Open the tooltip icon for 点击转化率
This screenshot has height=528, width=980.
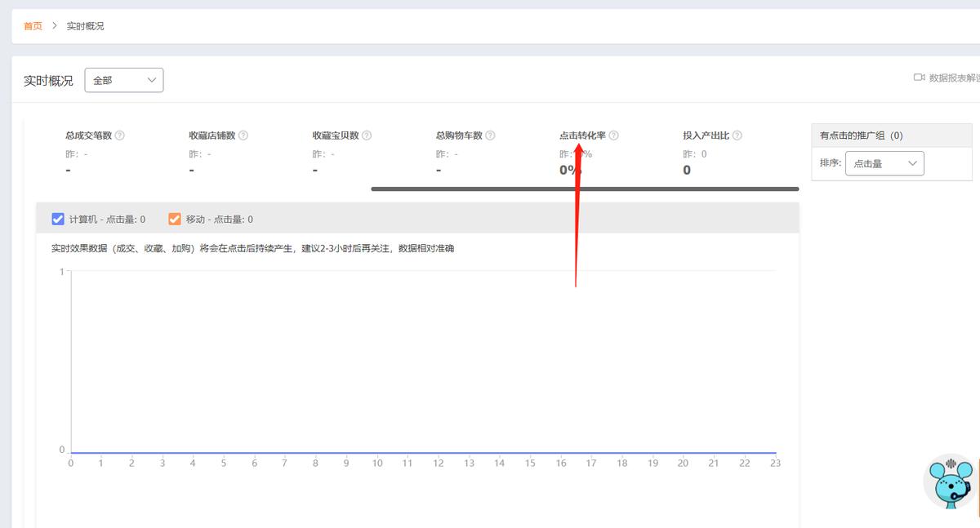point(613,135)
